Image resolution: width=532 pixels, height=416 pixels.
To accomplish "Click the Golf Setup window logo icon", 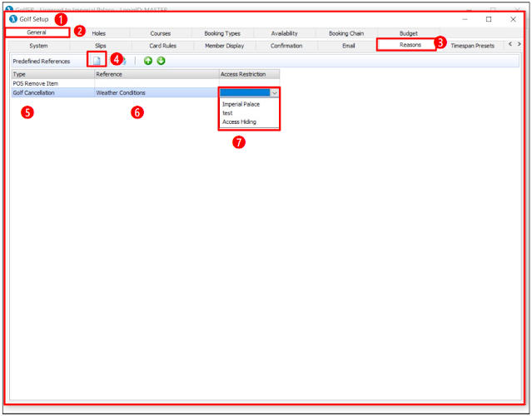I will [13, 19].
